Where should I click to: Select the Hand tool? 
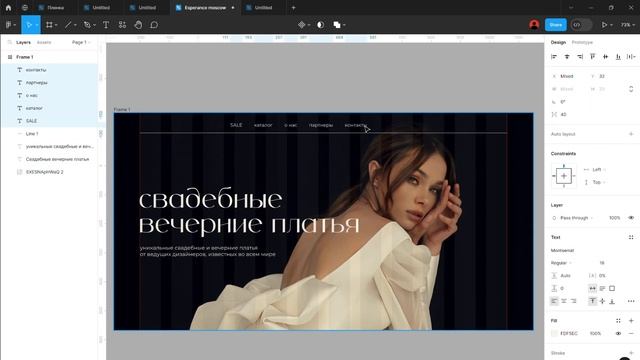coord(138,25)
